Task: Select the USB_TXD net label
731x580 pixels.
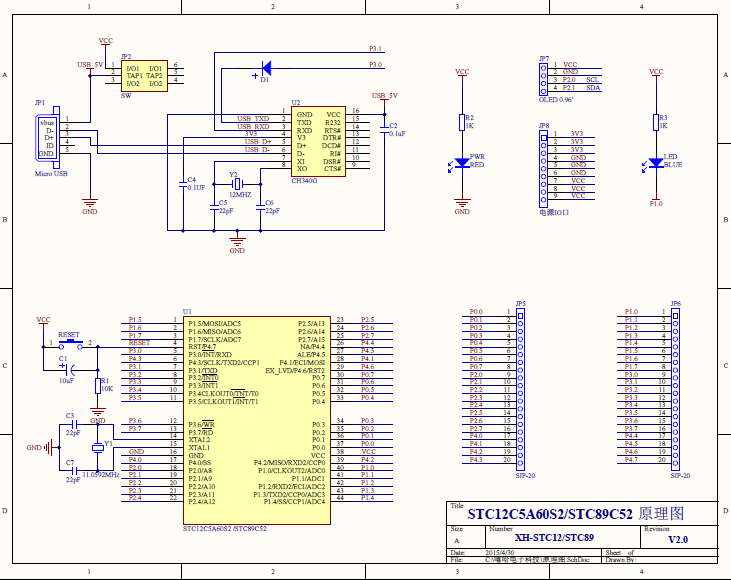Action: [253, 118]
